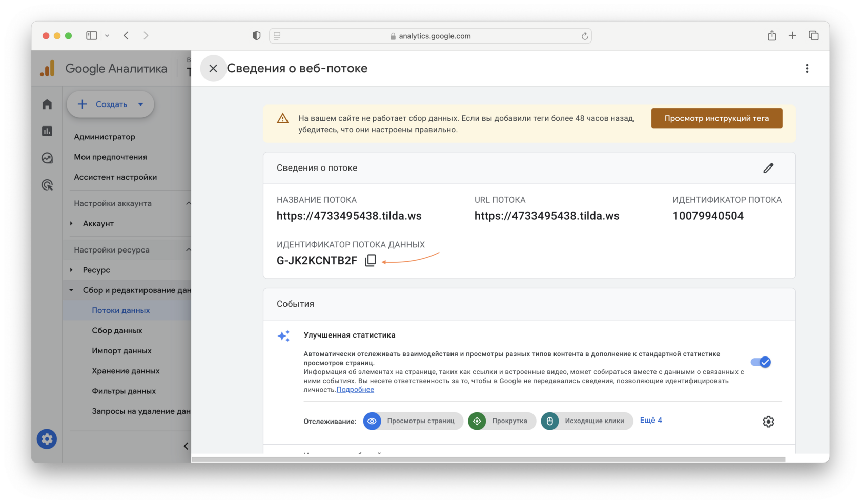Screen dimensions: 861x504
Task: Click G-JK2KCNTB2F measurement ID text
Action: coord(317,261)
